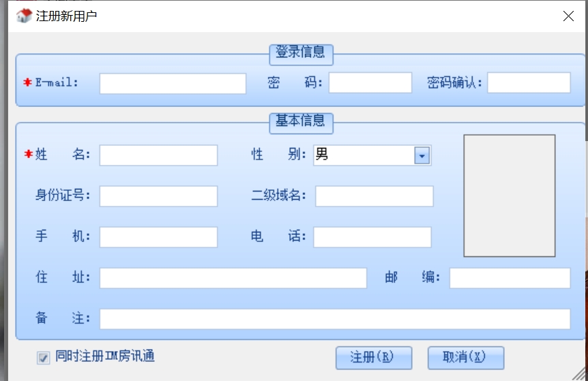
Task: Click the 邮编 postal code field
Action: [510, 278]
